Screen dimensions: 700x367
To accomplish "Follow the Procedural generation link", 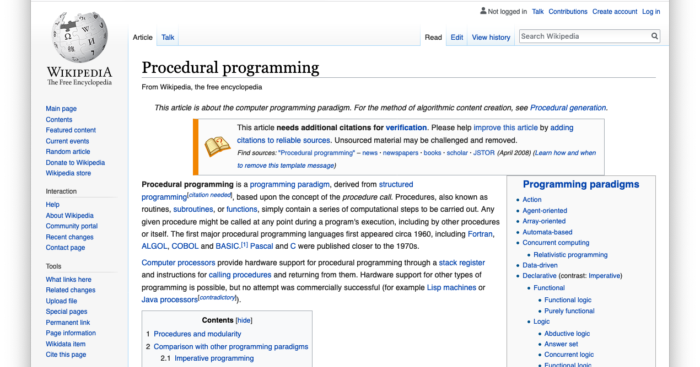I will click(568, 108).
